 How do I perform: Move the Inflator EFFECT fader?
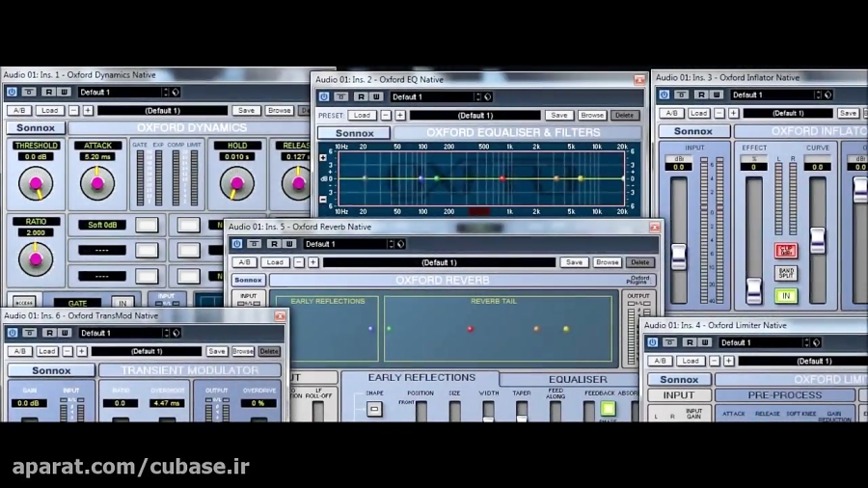(753, 291)
